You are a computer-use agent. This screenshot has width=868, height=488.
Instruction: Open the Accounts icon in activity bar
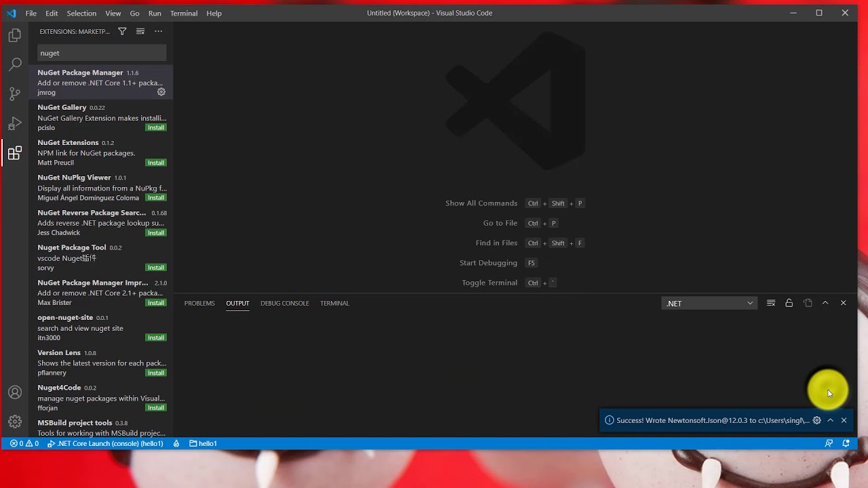(15, 392)
